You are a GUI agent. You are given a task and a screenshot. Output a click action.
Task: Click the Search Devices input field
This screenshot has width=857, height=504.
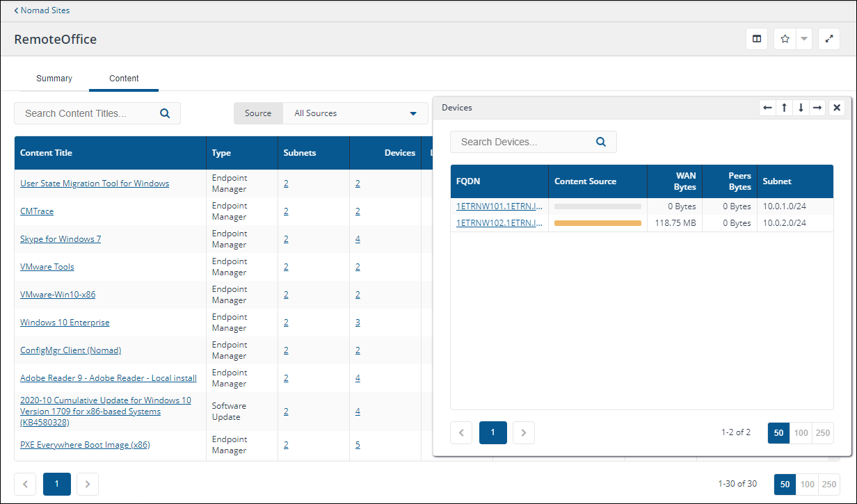click(522, 142)
